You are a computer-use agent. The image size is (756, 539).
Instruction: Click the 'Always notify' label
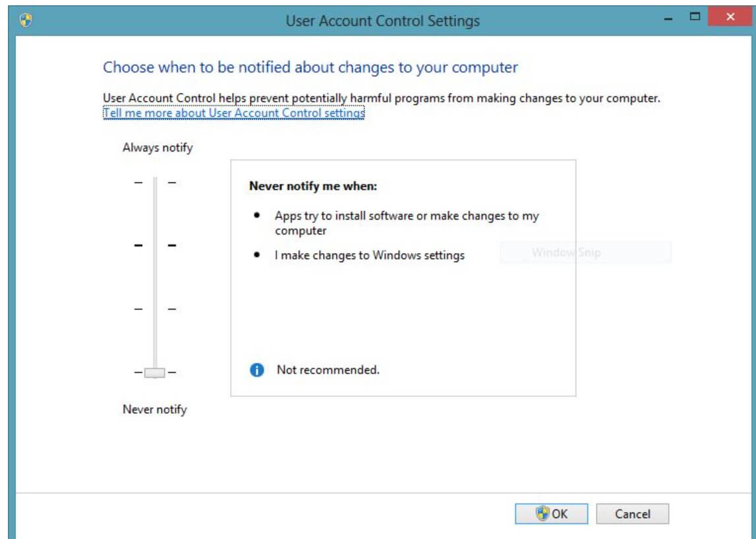(158, 148)
